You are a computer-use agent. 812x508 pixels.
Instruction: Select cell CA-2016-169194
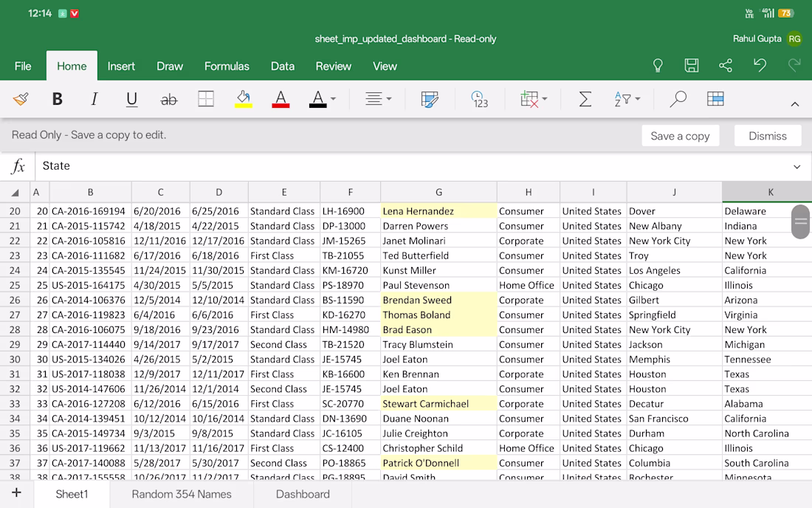pyautogui.click(x=90, y=211)
